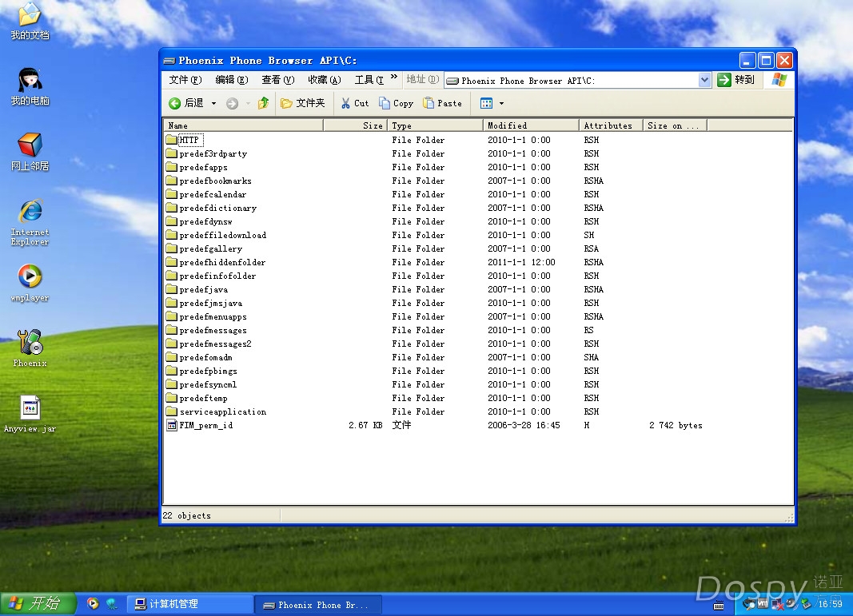
Task: Open the 收藏(A) menu
Action: 325,80
